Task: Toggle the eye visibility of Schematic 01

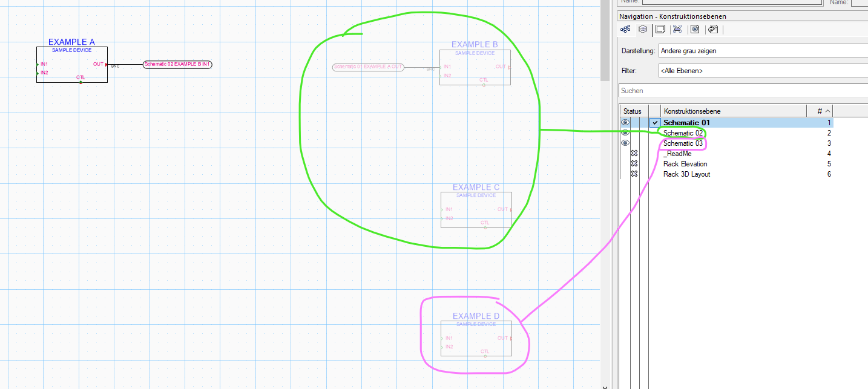Action: 625,123
